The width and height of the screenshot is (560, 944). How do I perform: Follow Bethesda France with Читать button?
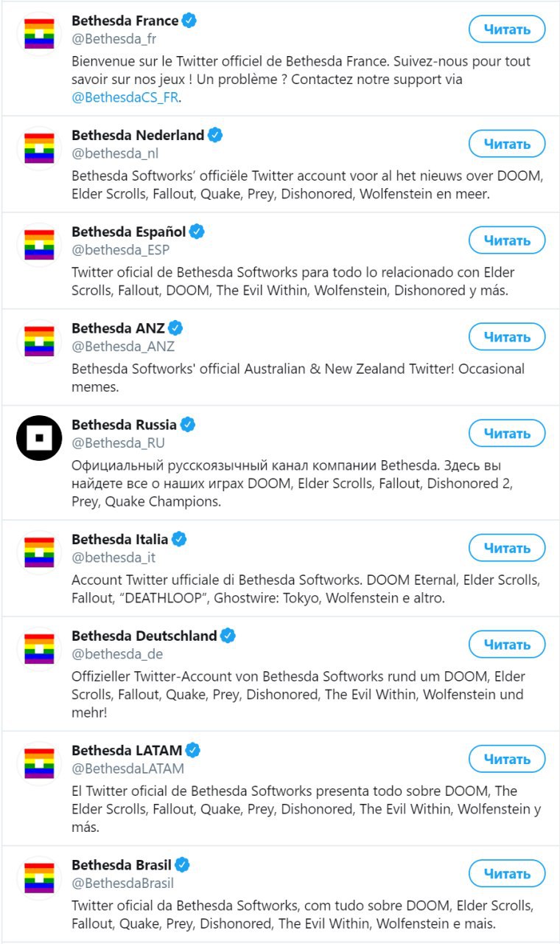[507, 29]
